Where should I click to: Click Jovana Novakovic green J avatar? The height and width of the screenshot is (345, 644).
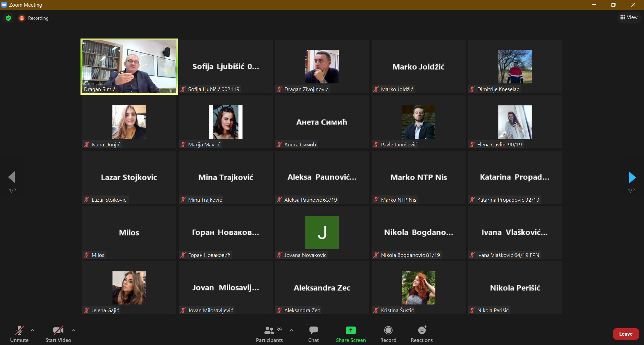click(322, 232)
